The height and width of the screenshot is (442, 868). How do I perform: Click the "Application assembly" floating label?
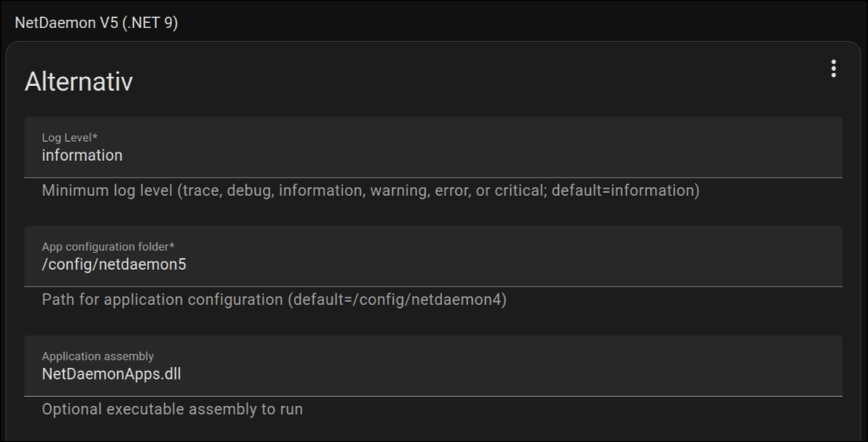click(x=97, y=356)
